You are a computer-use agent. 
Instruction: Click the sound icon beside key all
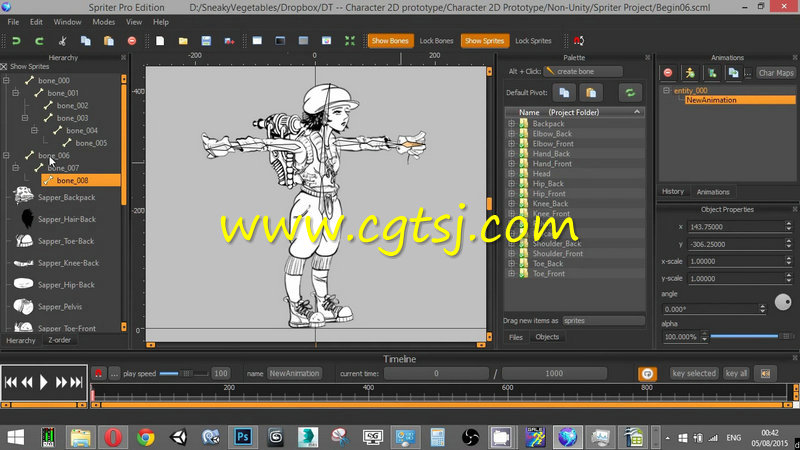[x=765, y=373]
